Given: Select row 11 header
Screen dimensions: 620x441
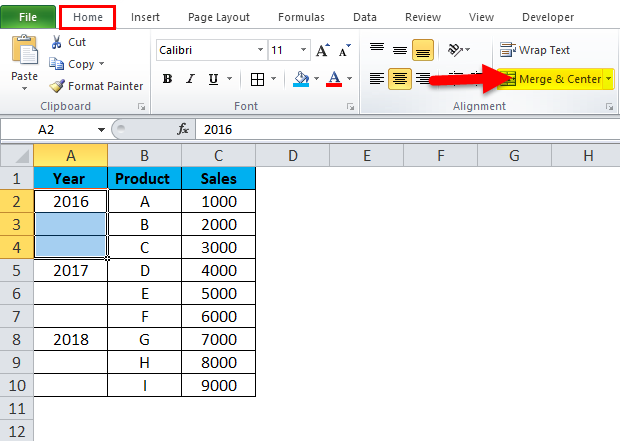Looking at the screenshot, I should click(x=17, y=408).
